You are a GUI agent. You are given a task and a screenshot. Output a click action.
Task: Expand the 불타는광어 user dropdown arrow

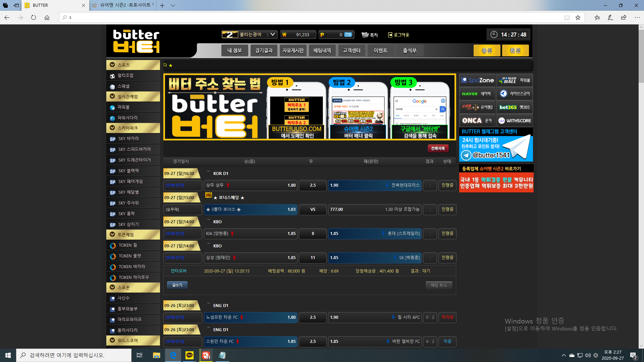tap(273, 34)
